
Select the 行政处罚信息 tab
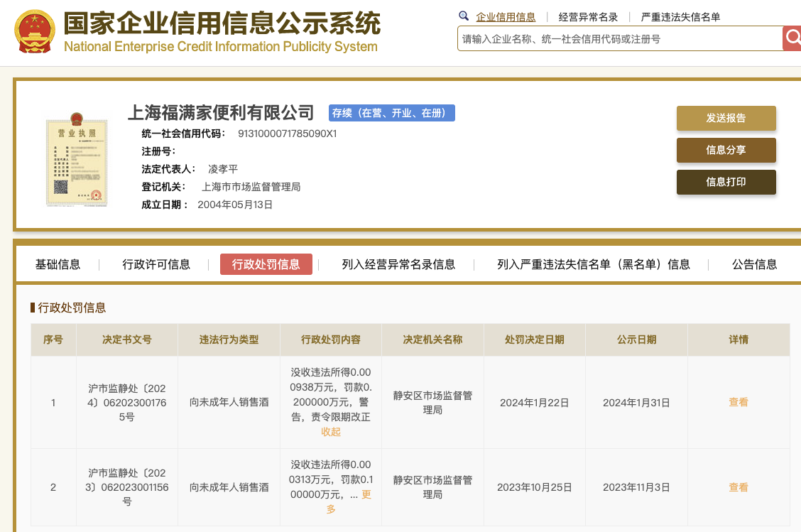266,264
